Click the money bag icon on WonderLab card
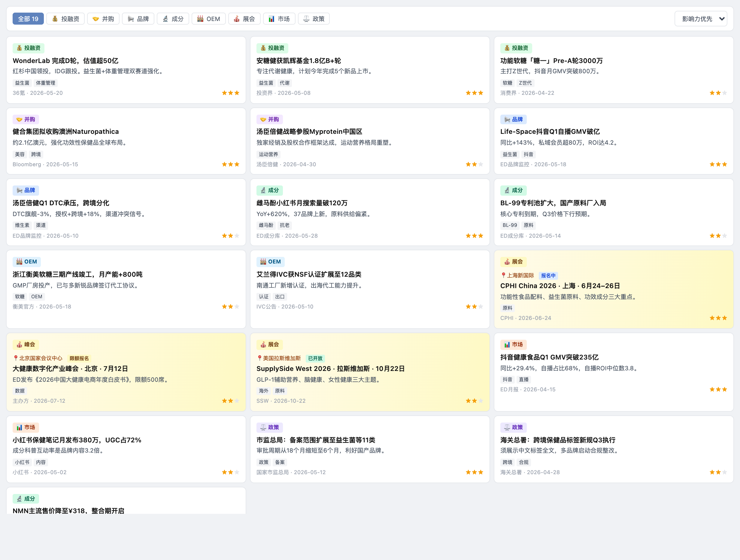This screenshot has width=740, height=560. [20, 48]
